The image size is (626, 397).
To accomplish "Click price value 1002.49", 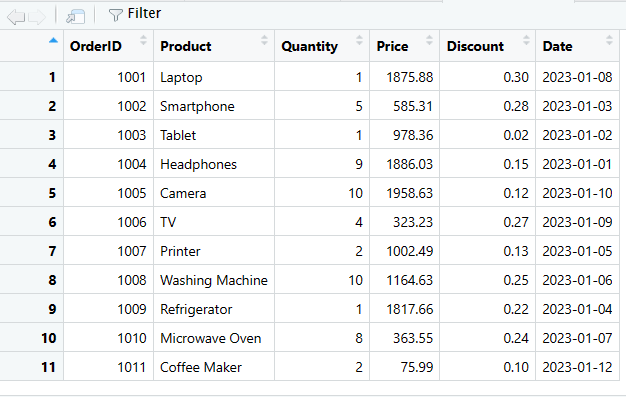I will [410, 251].
